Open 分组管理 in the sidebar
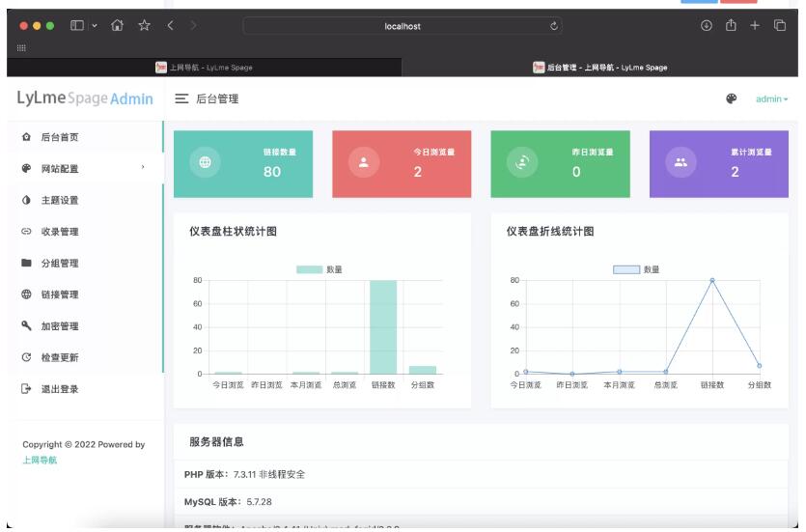Viewport: 806px width, 532px height. [85, 264]
